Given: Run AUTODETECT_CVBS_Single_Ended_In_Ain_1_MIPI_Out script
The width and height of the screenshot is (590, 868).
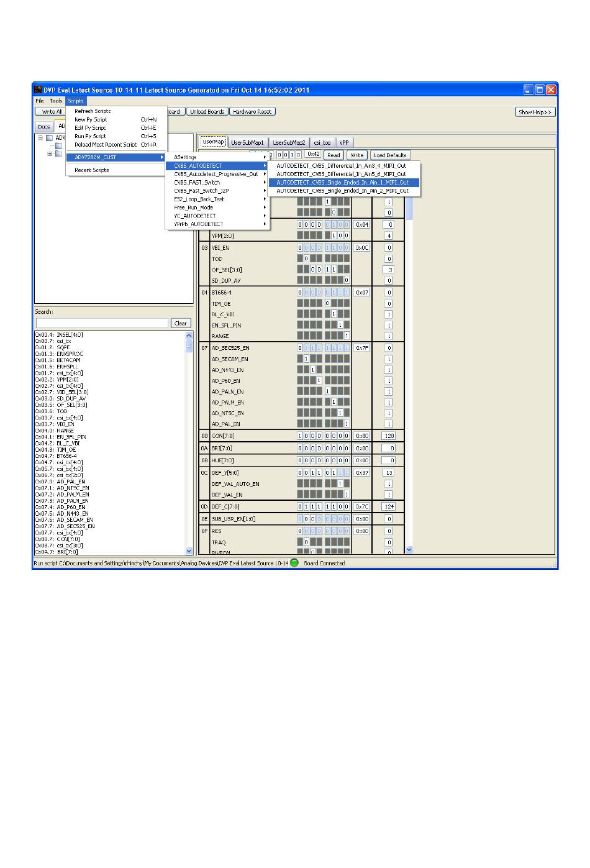Looking at the screenshot, I should pos(345,183).
